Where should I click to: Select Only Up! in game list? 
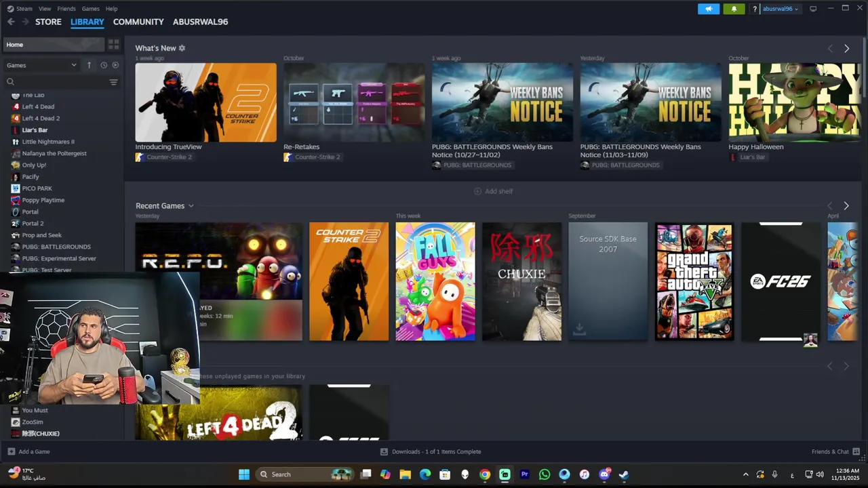(34, 165)
